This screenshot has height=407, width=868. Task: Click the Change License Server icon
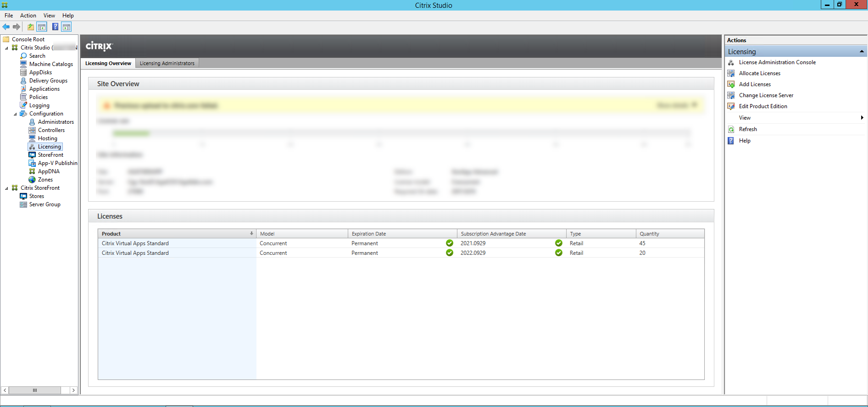pos(731,95)
